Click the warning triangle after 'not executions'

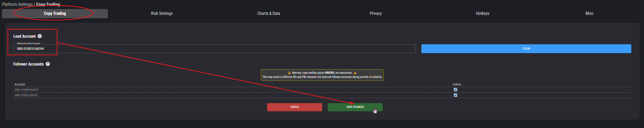355,73
